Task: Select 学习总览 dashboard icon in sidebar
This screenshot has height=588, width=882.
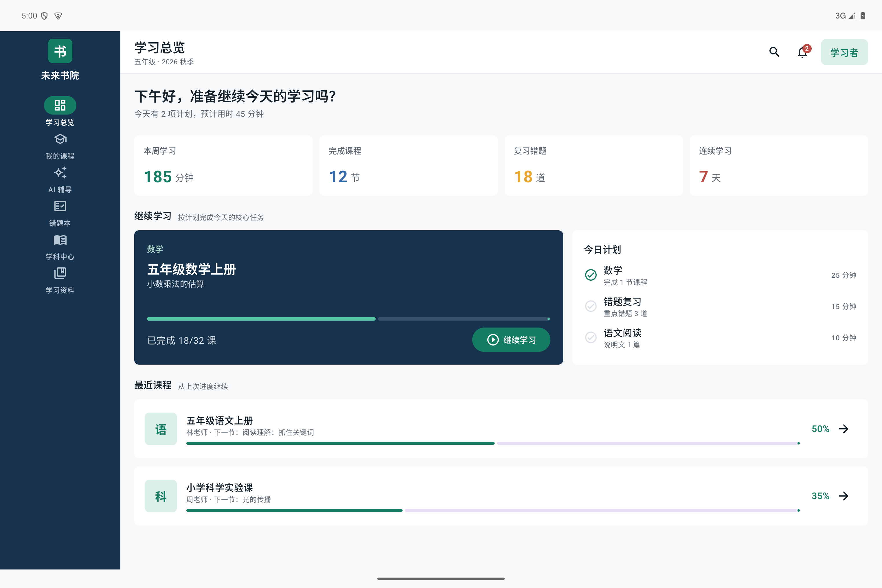Action: point(60,105)
